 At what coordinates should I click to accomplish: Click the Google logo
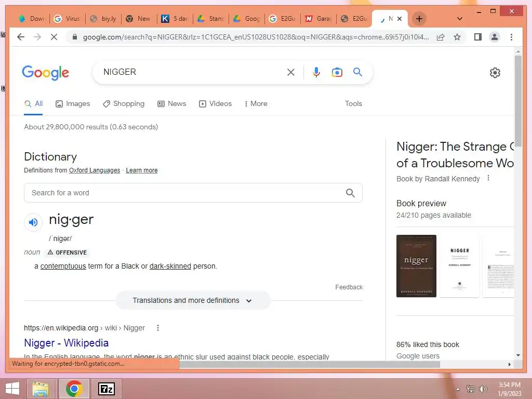(x=46, y=72)
